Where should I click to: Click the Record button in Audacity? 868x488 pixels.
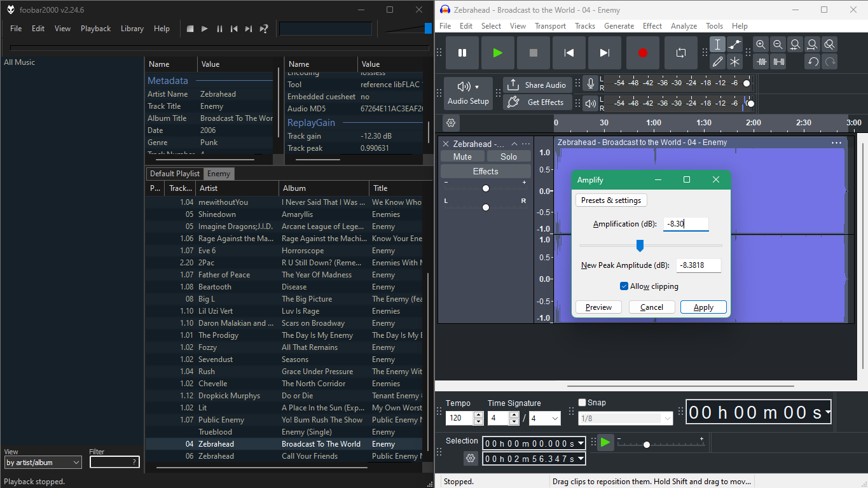[x=642, y=53]
